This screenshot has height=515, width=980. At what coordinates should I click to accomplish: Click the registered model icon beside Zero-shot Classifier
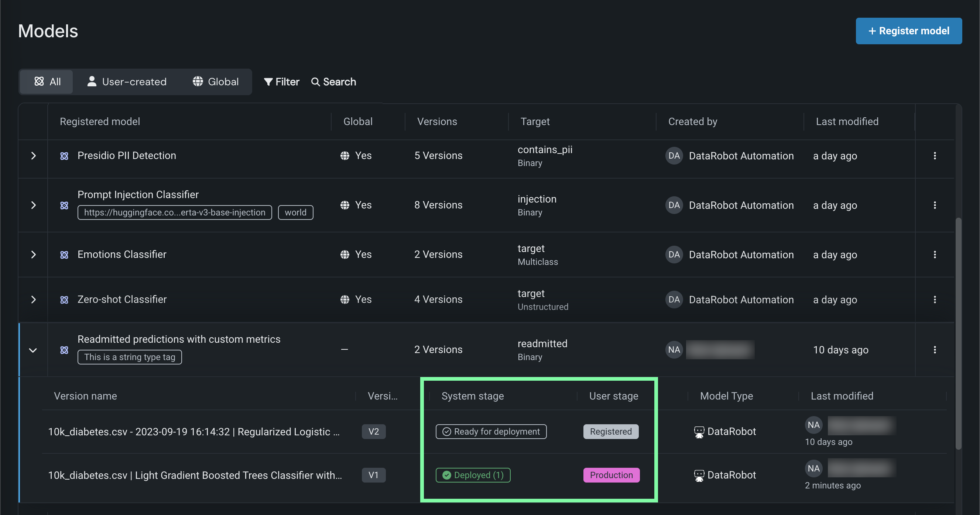[x=64, y=300]
